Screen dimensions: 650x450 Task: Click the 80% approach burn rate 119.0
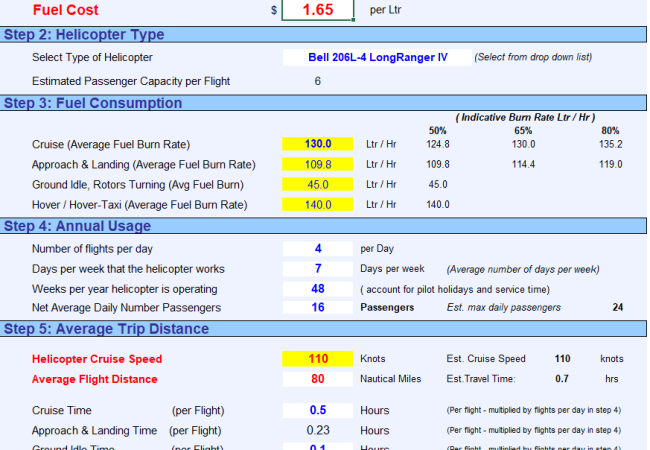(610, 165)
